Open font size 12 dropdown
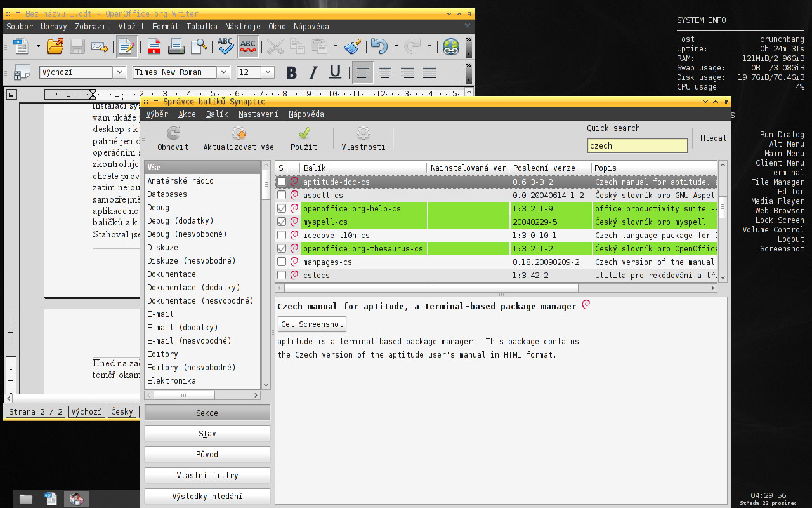Screen dimensions: 812x508 pyautogui.click(x=268, y=72)
